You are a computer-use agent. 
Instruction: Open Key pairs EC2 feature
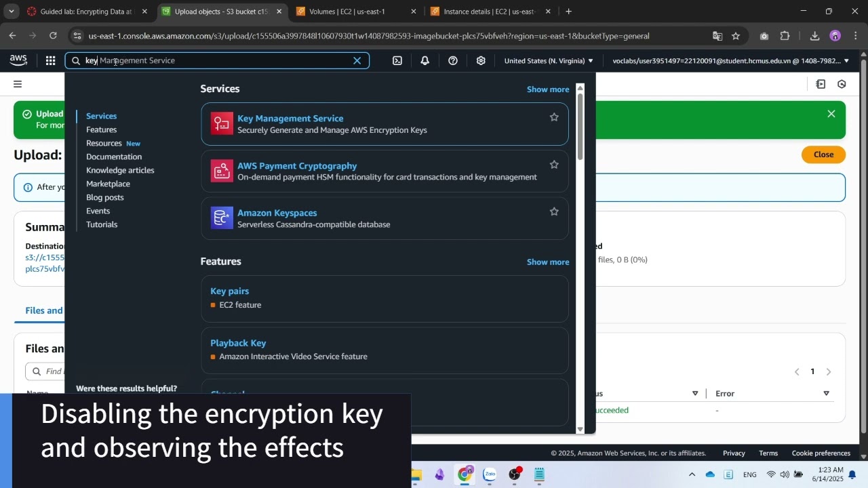[x=229, y=291]
